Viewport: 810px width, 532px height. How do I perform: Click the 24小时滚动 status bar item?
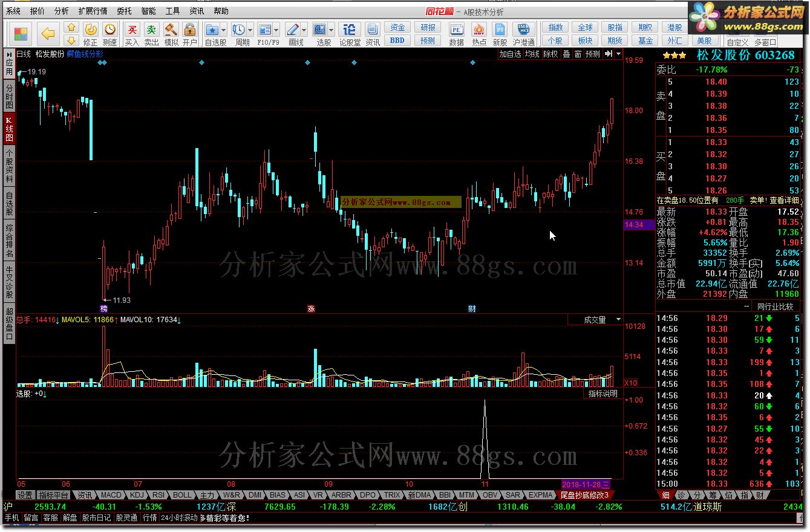point(179,518)
